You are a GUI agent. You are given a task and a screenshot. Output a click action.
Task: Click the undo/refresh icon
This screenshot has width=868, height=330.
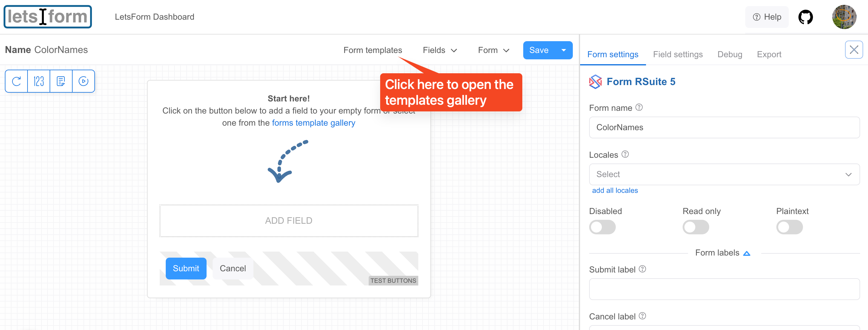click(16, 81)
